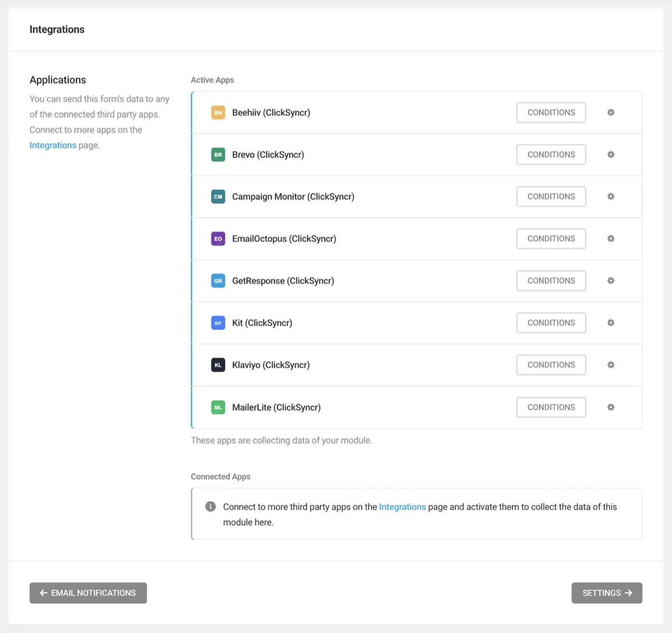The width and height of the screenshot is (672, 633).
Task: Select the Brevo (ClickSyncr) app name
Action: click(x=268, y=155)
